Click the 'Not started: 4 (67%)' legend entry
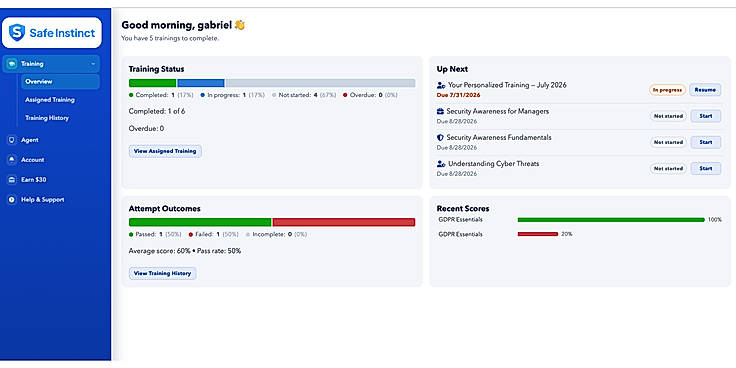This screenshot has width=736, height=368. tap(304, 95)
